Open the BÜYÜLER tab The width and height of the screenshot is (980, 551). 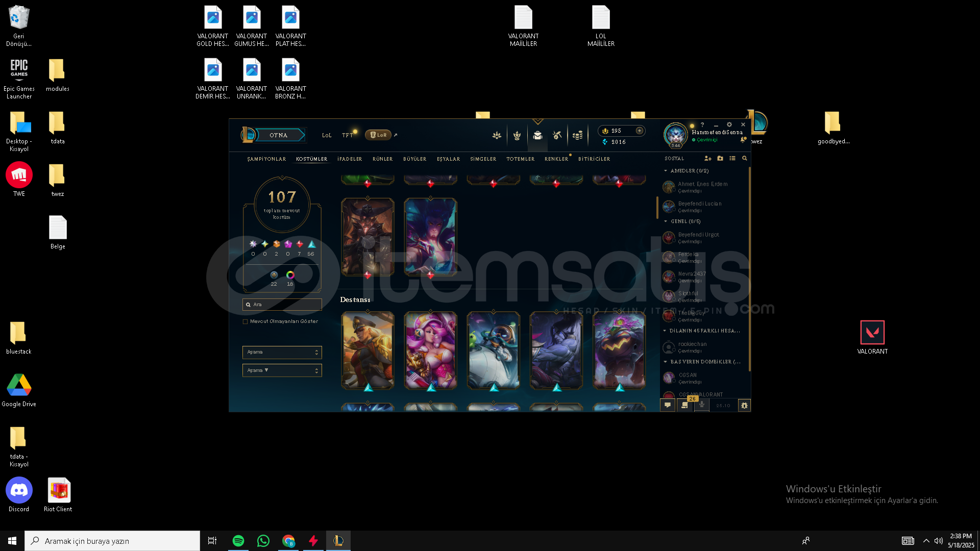point(415,159)
